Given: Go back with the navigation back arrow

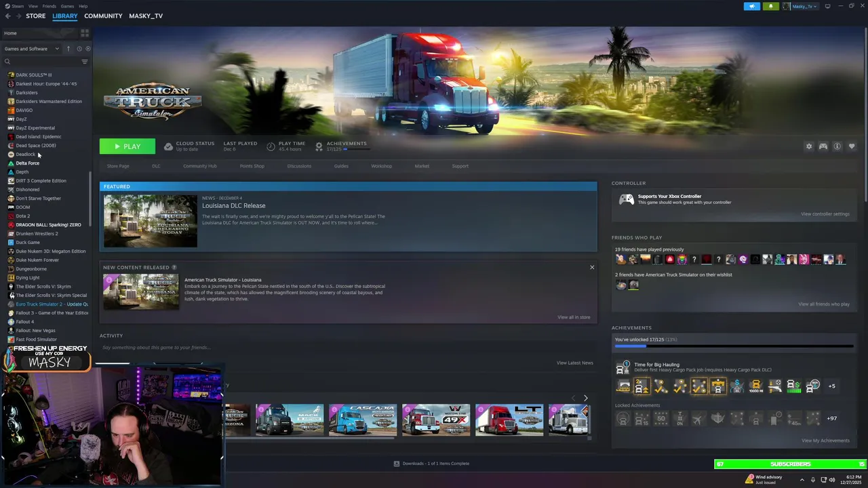Looking at the screenshot, I should (x=7, y=16).
